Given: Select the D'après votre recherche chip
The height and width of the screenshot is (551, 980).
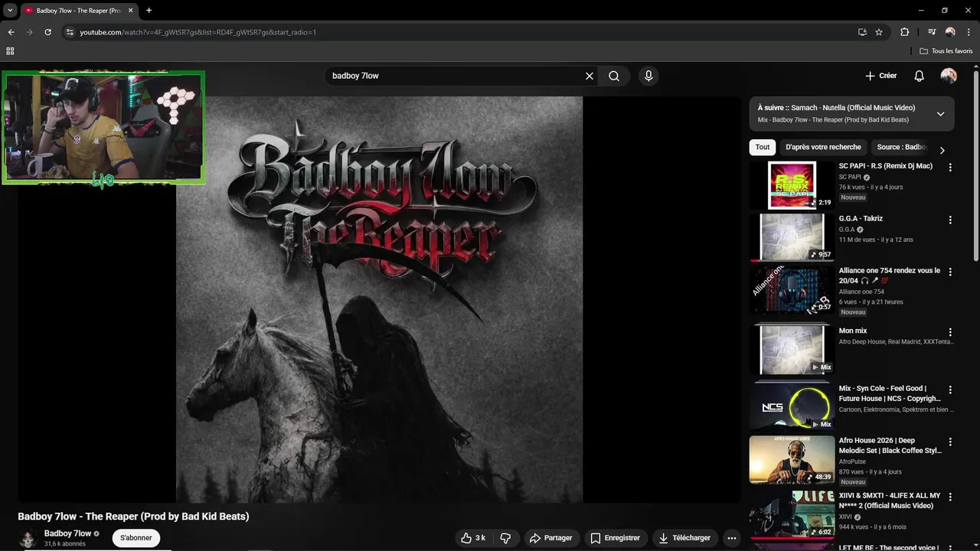Looking at the screenshot, I should tap(823, 147).
